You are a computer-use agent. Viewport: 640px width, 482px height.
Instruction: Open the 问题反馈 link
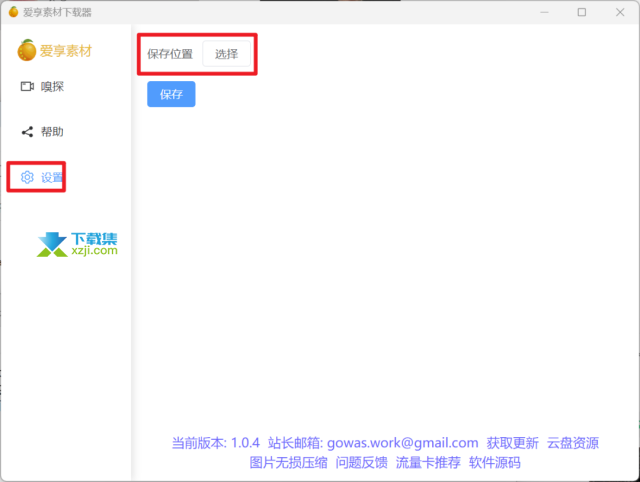(362, 462)
